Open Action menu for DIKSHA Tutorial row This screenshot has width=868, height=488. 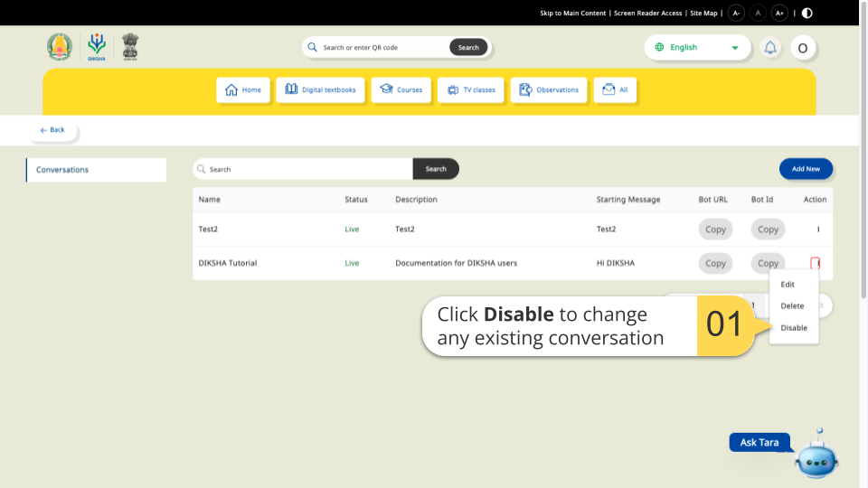click(x=815, y=263)
